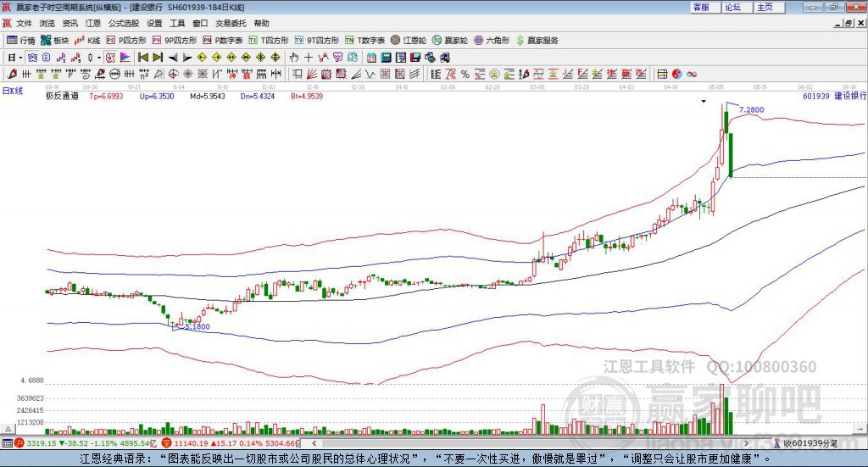Jump to last bar with skip-to-end icon
This screenshot has width=868, height=467.
point(158,58)
